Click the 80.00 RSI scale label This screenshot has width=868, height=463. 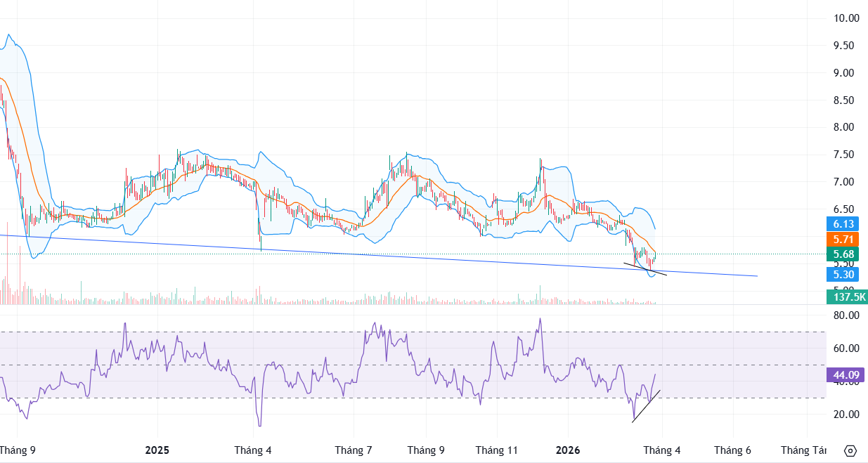846,315
